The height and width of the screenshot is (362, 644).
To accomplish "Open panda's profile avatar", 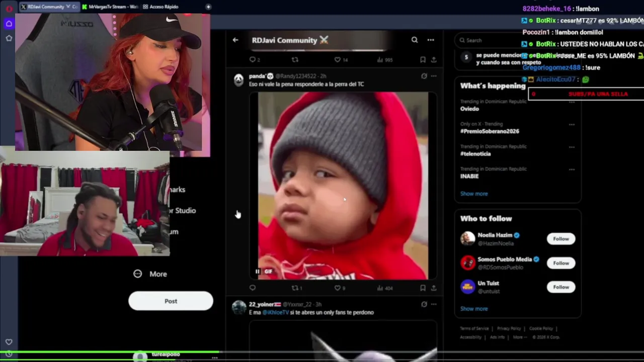I will pos(238,79).
